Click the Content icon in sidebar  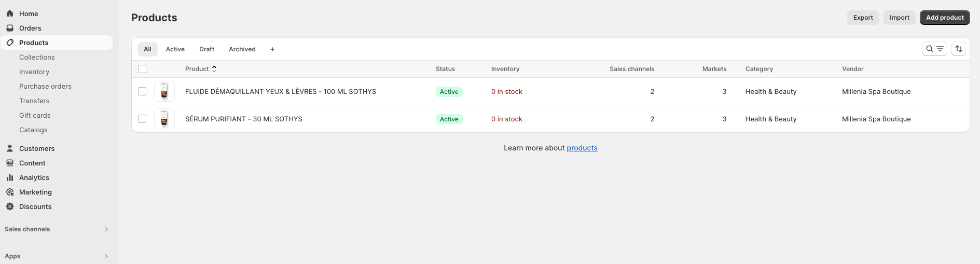tap(10, 163)
